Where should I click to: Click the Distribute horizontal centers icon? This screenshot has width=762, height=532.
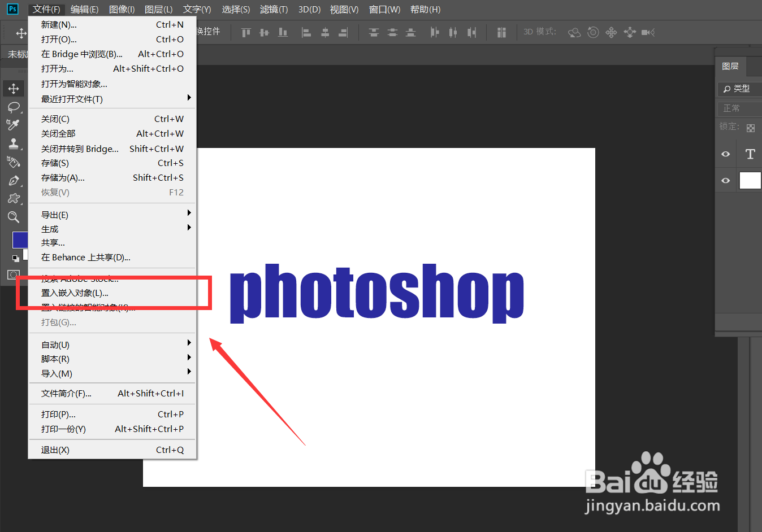[x=453, y=32]
